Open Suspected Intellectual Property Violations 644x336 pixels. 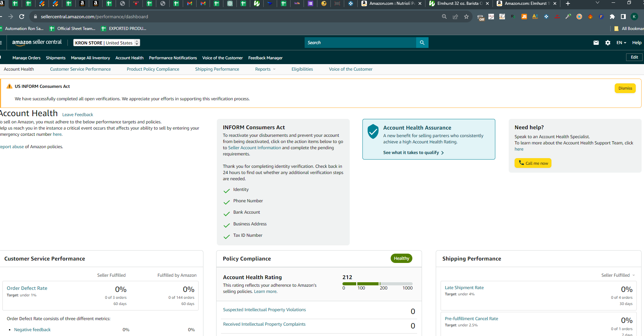click(x=264, y=310)
